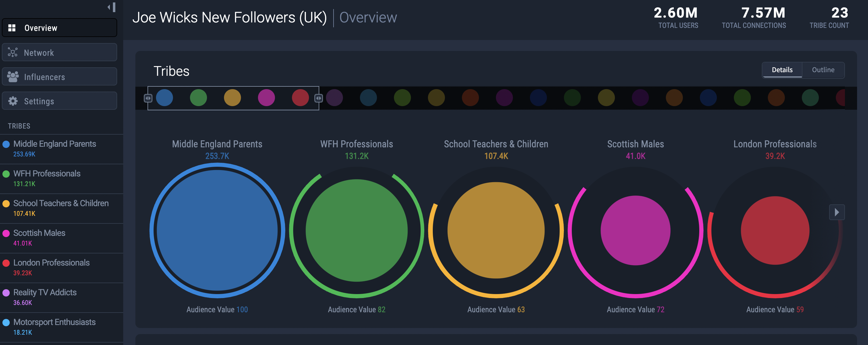Select School Teachers & Children in the sidebar
Screen dimensions: 868x345
pyautogui.click(x=61, y=208)
